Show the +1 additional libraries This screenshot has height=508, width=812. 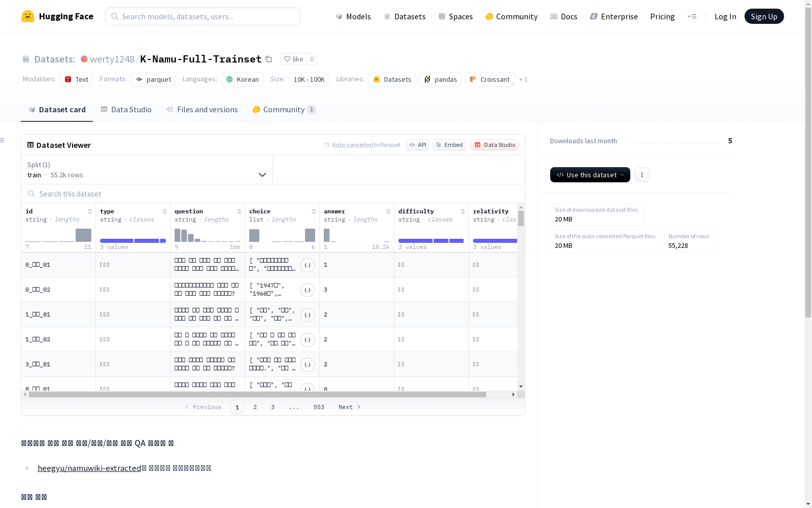point(523,80)
